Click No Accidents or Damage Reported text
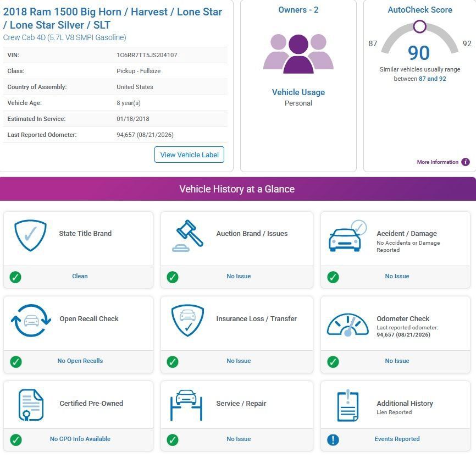 tap(408, 246)
